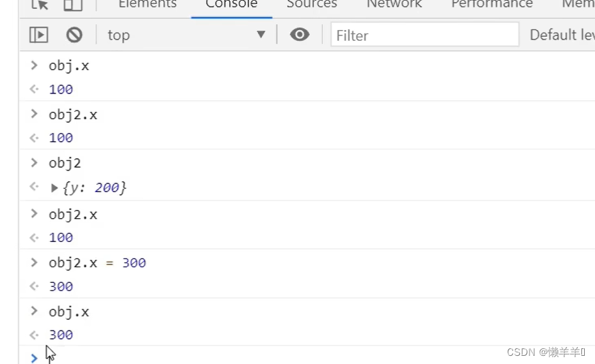Click the first 'obj.x' command entry
595x364 pixels.
pos(69,66)
